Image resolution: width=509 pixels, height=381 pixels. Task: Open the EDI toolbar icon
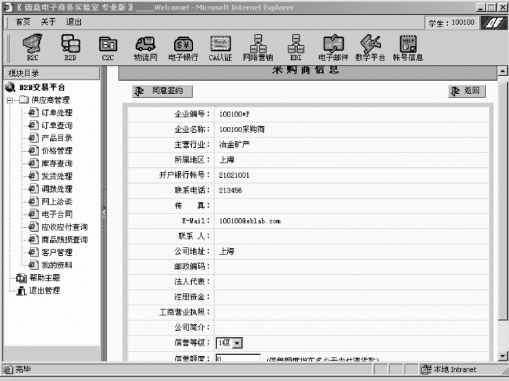[x=296, y=47]
